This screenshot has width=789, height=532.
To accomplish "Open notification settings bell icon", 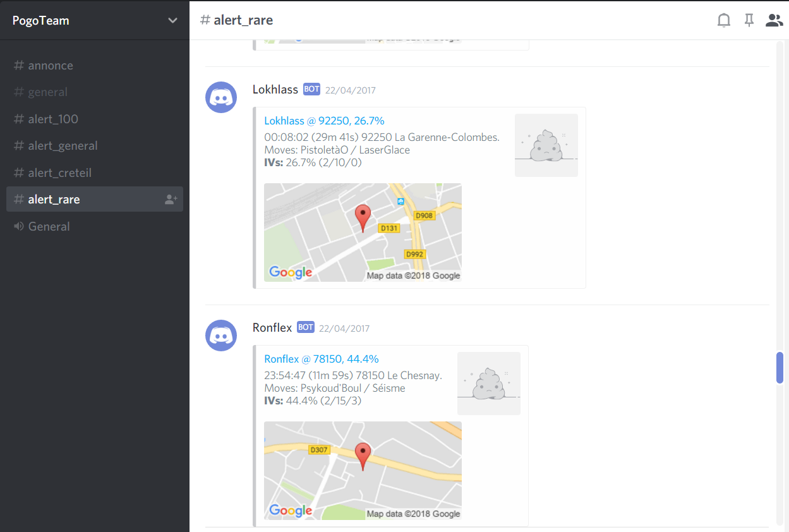I will click(x=724, y=20).
